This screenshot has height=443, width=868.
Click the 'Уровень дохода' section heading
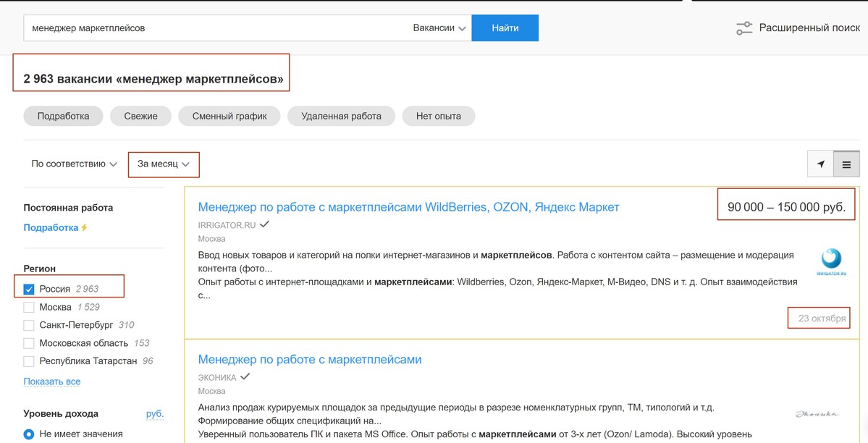(x=61, y=413)
